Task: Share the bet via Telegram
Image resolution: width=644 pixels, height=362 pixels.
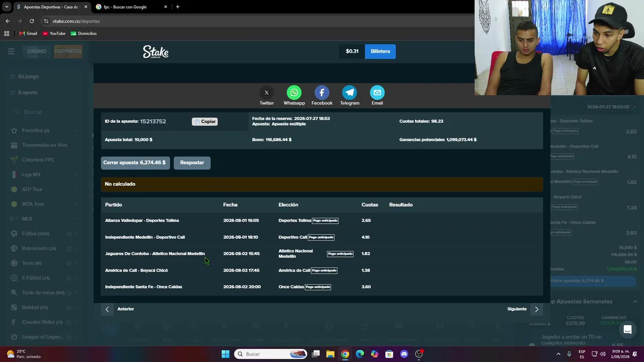Action: (350, 93)
